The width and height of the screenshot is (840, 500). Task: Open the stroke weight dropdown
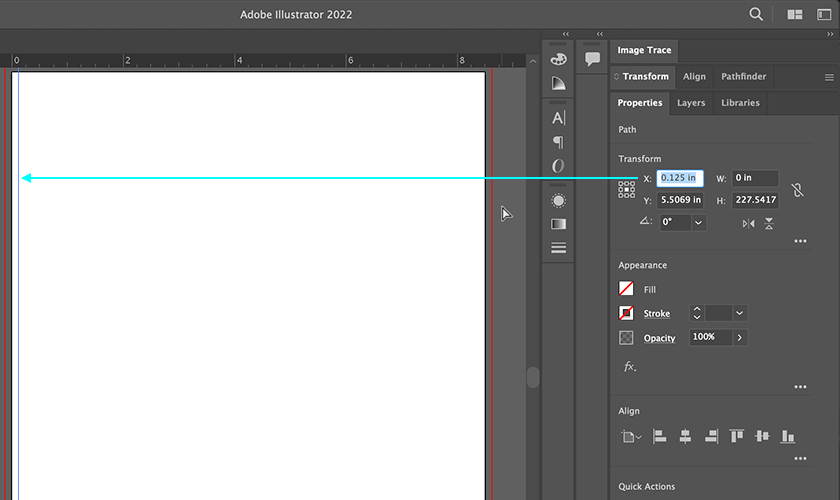(739, 313)
